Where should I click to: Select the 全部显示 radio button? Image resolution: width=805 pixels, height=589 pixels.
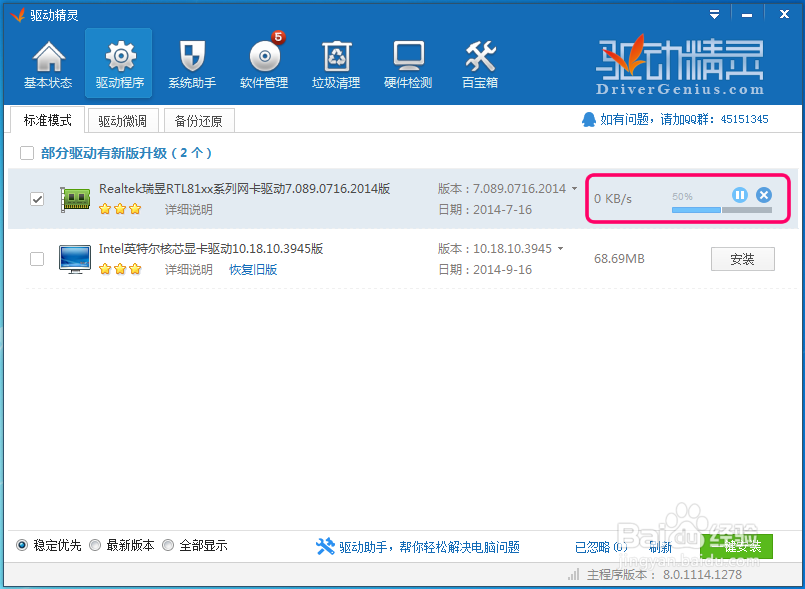pyautogui.click(x=168, y=545)
